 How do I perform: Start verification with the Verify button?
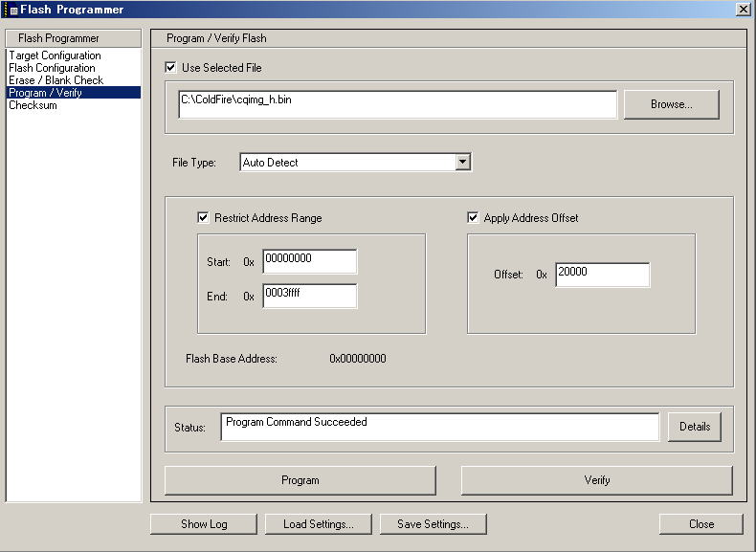tap(596, 480)
